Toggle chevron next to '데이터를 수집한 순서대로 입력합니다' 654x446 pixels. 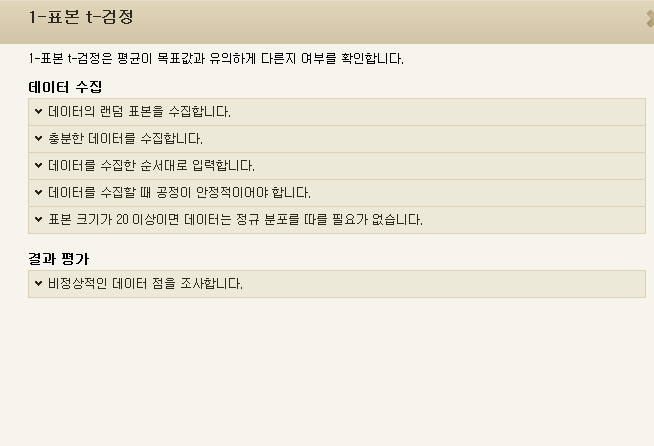tap(38, 165)
